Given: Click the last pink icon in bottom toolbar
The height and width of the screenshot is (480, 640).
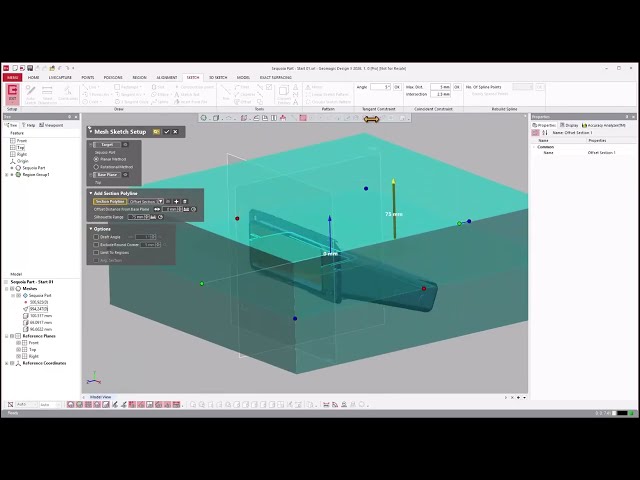Looking at the screenshot, I should coord(176,404).
